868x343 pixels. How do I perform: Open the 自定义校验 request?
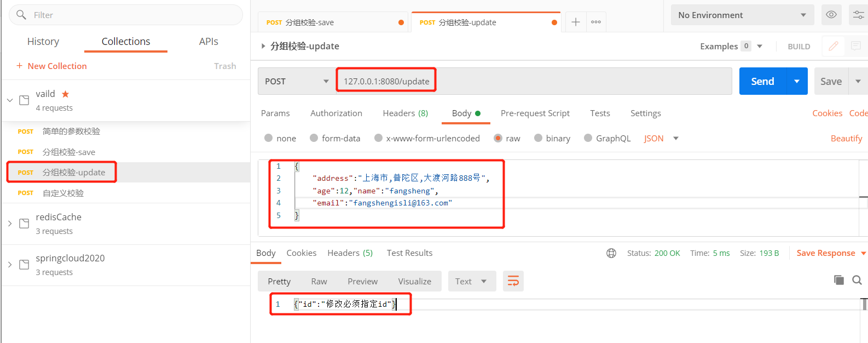(63, 193)
